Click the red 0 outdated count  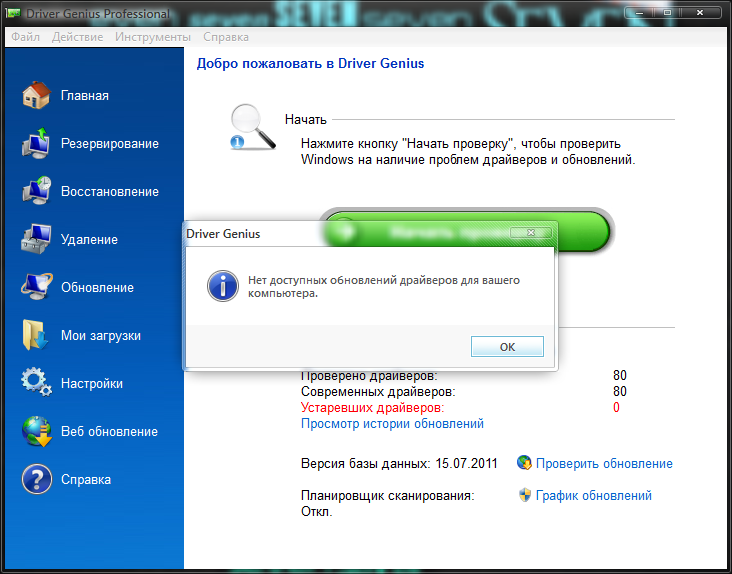616,407
